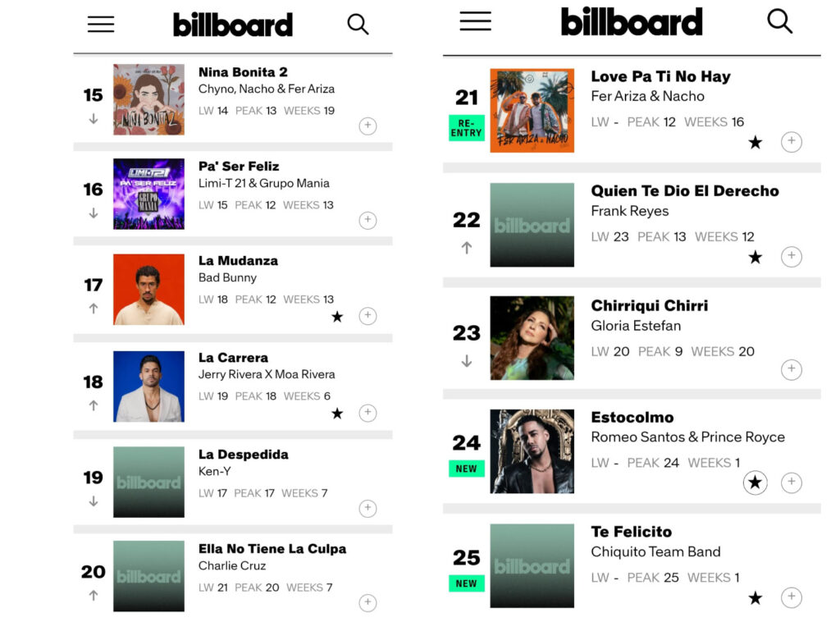840x622 pixels.
Task: Click the star on Te Felicito row
Action: tap(755, 598)
